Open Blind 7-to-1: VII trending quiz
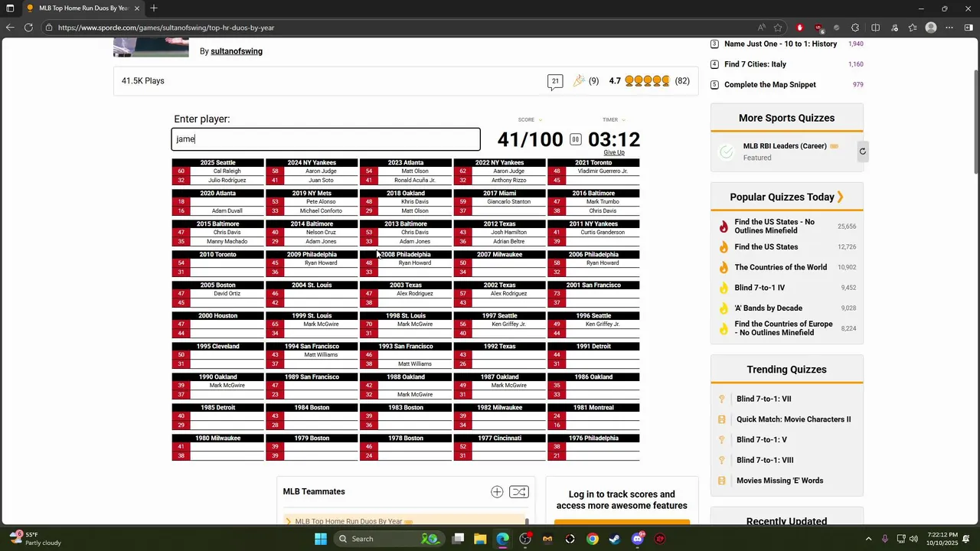This screenshot has width=980, height=551. 763,399
